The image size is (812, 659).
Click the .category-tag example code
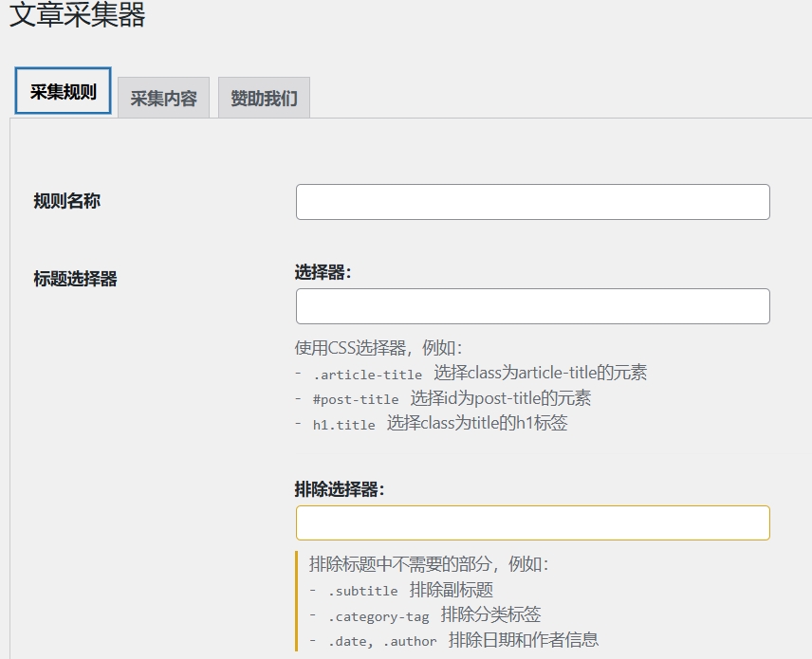click(x=378, y=616)
